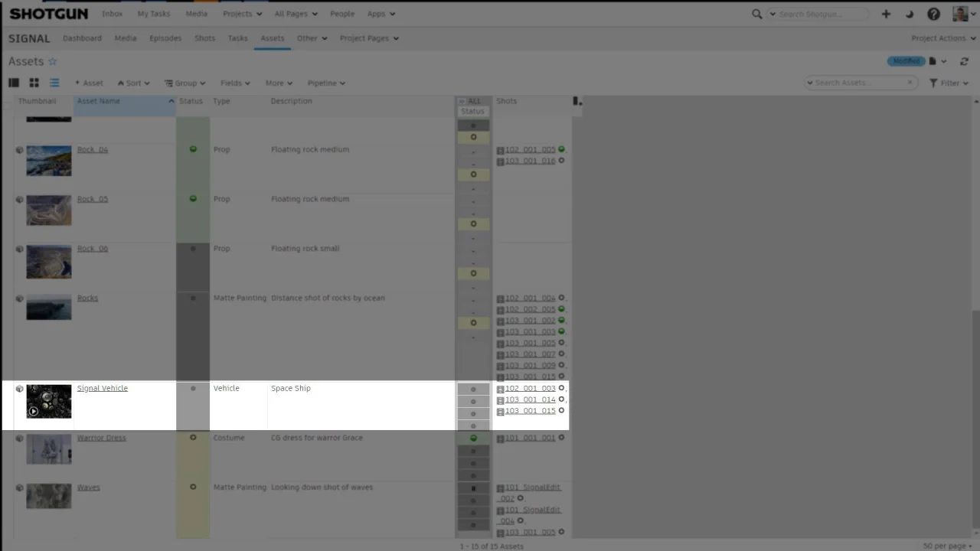The image size is (980, 551).
Task: Open the Project Actions dropdown
Action: [942, 38]
